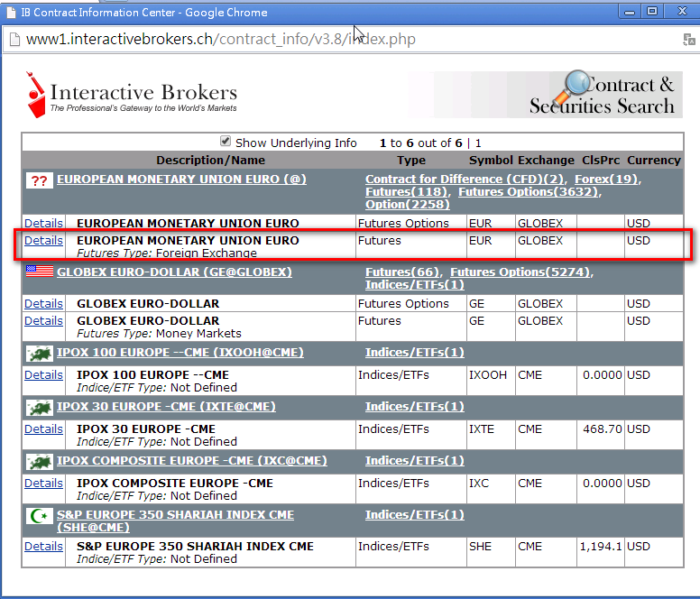Open Details for IPOX 100 EUROPE --CME
Image resolution: width=700 pixels, height=599 pixels.
pos(43,375)
